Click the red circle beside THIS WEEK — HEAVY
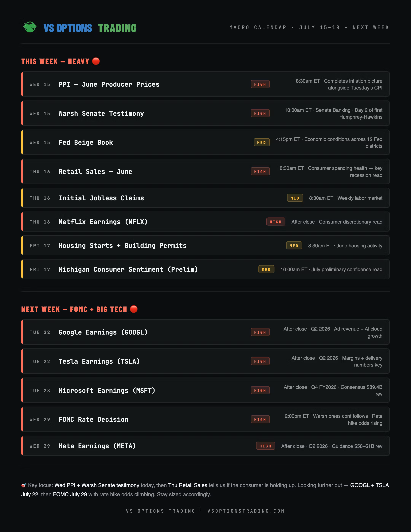 (x=96, y=61)
